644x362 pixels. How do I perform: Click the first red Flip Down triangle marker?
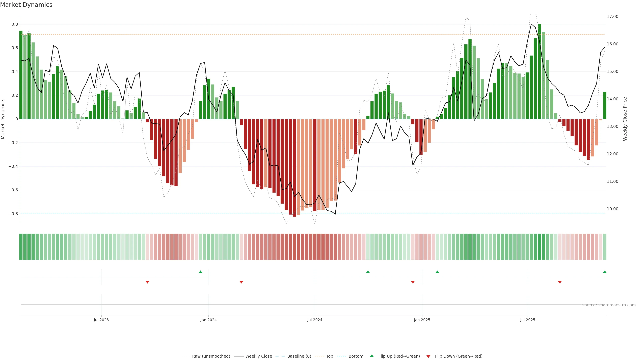(148, 282)
